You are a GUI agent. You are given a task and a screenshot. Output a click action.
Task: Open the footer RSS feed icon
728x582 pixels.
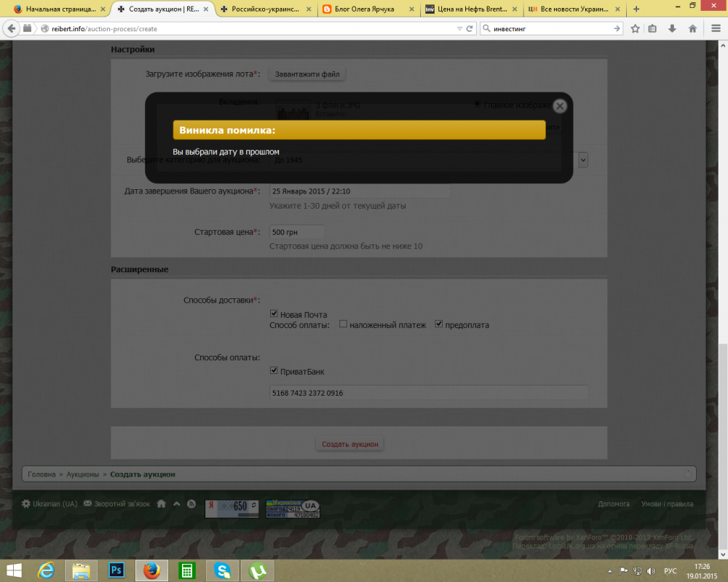[x=191, y=503]
